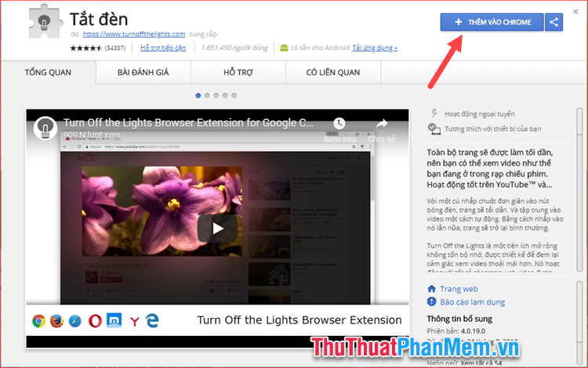Play the Turn Off the Lights video
Image resolution: width=588 pixels, height=368 pixels.
(x=217, y=229)
